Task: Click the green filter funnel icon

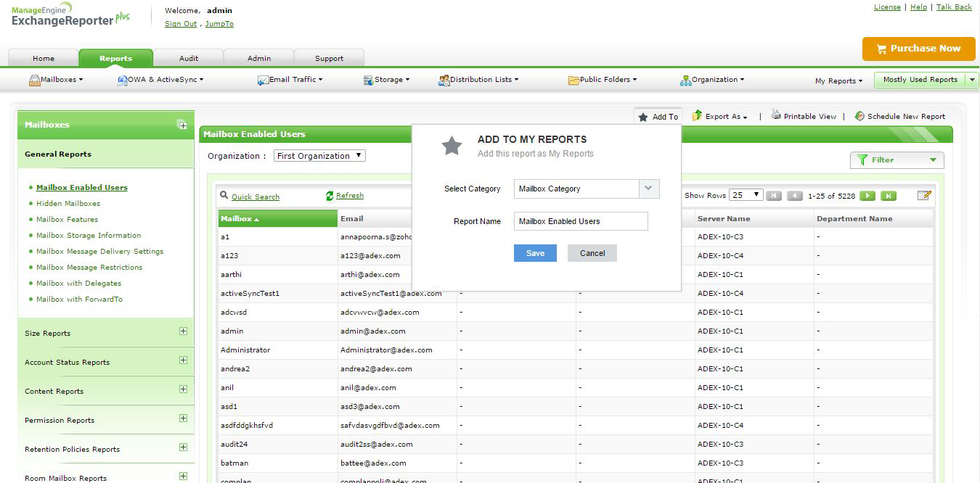Action: tap(862, 160)
